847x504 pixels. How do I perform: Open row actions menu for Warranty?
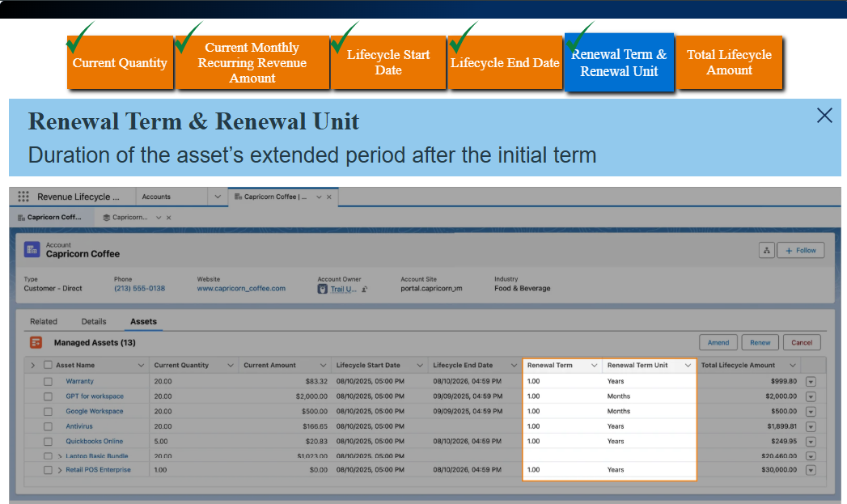coord(811,381)
